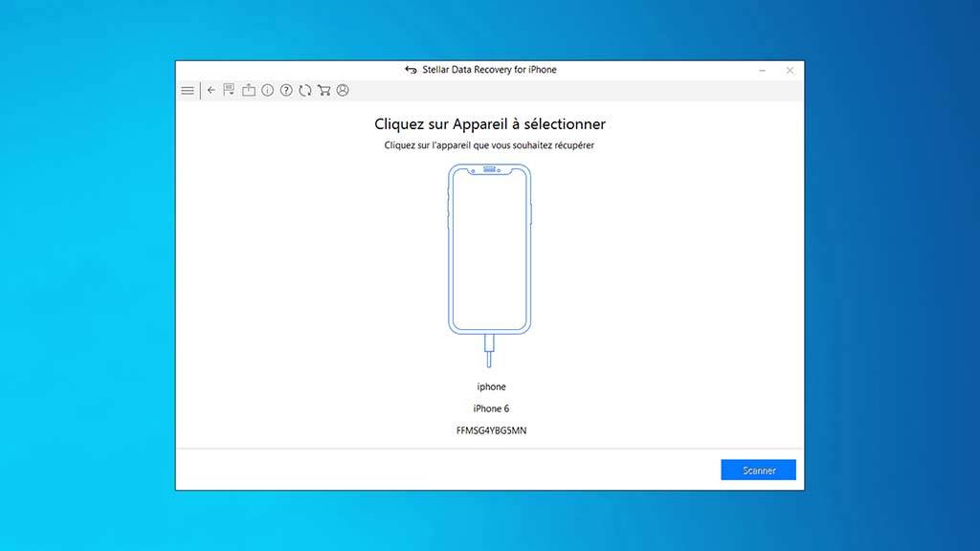This screenshot has width=980, height=551.
Task: Go back using the left arrow icon
Action: [212, 90]
